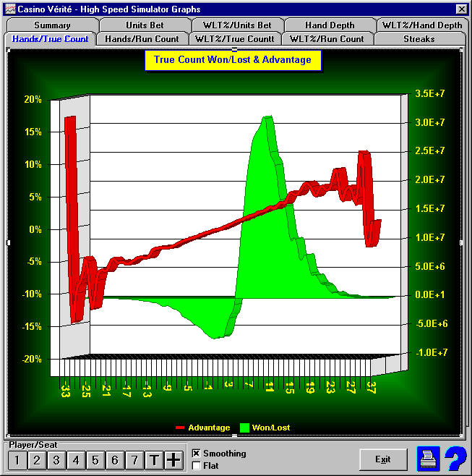Close the Simulator Graphs window

[x=461, y=8]
